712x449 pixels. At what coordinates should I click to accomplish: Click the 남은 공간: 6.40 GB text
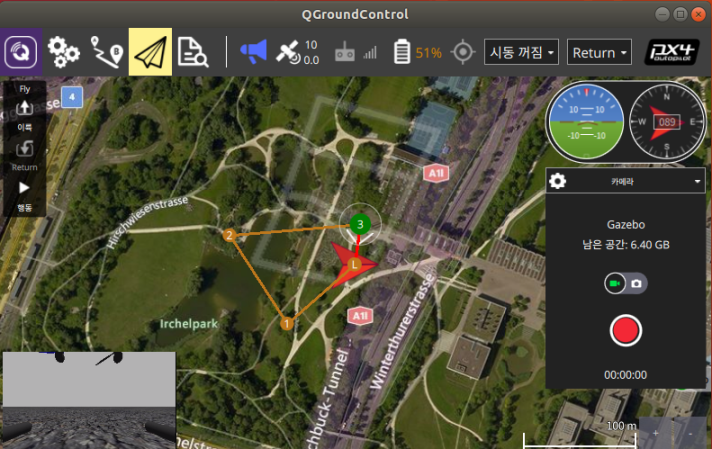tap(626, 245)
